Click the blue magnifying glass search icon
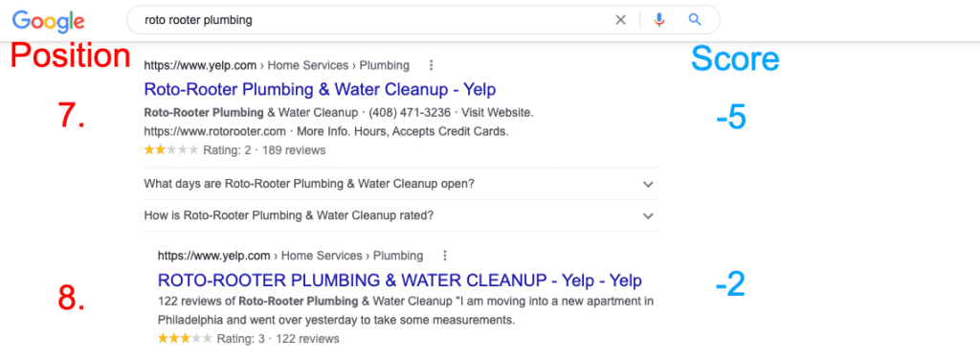The image size is (980, 360). tap(695, 20)
